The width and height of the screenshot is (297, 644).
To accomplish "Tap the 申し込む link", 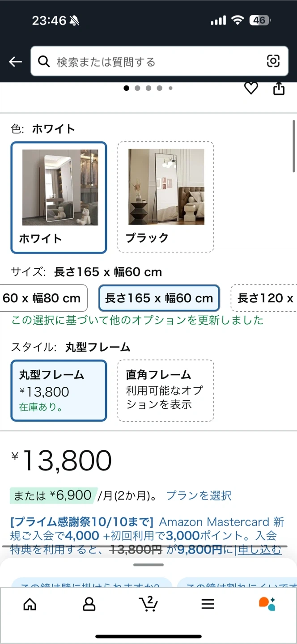I will [x=260, y=550].
